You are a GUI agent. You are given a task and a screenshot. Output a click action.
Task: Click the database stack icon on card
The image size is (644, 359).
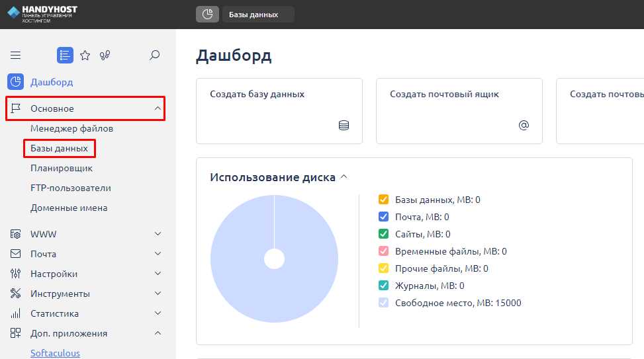point(344,125)
